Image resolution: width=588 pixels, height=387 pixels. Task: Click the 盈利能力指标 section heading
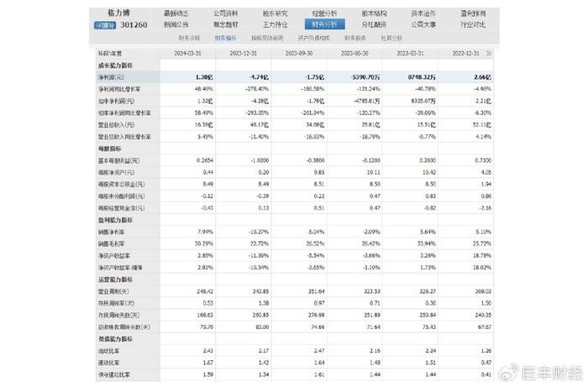tap(116, 220)
